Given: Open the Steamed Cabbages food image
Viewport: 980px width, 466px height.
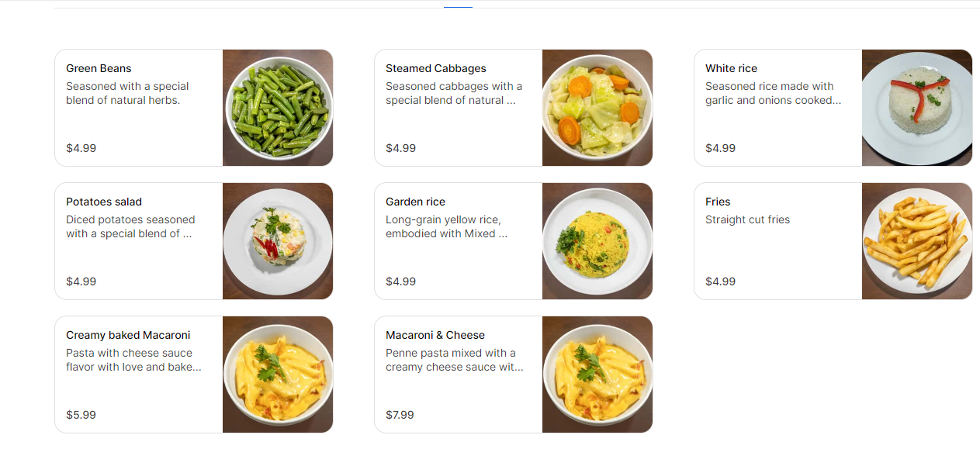Looking at the screenshot, I should pyautogui.click(x=597, y=108).
